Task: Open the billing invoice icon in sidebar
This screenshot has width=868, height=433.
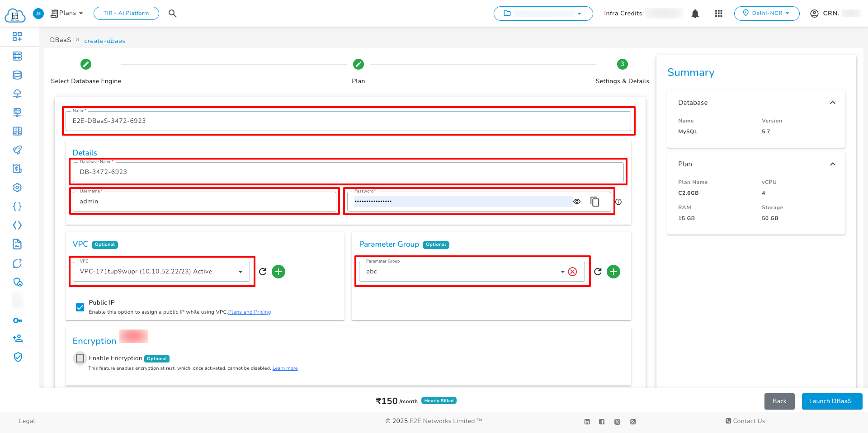Action: click(x=17, y=169)
